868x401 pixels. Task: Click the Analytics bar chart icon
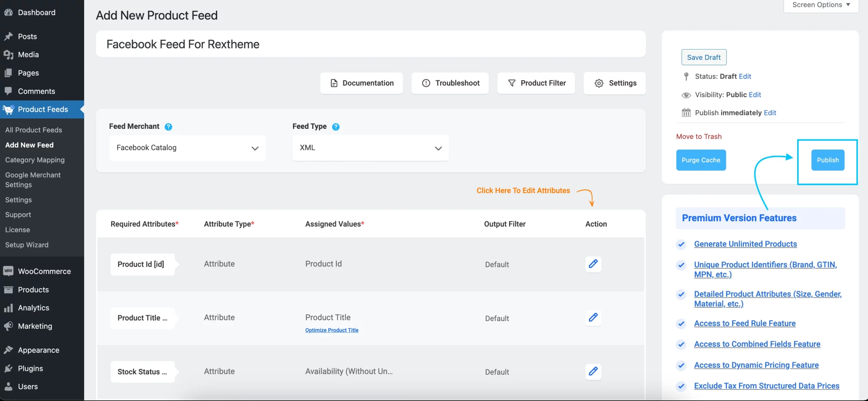pos(8,308)
